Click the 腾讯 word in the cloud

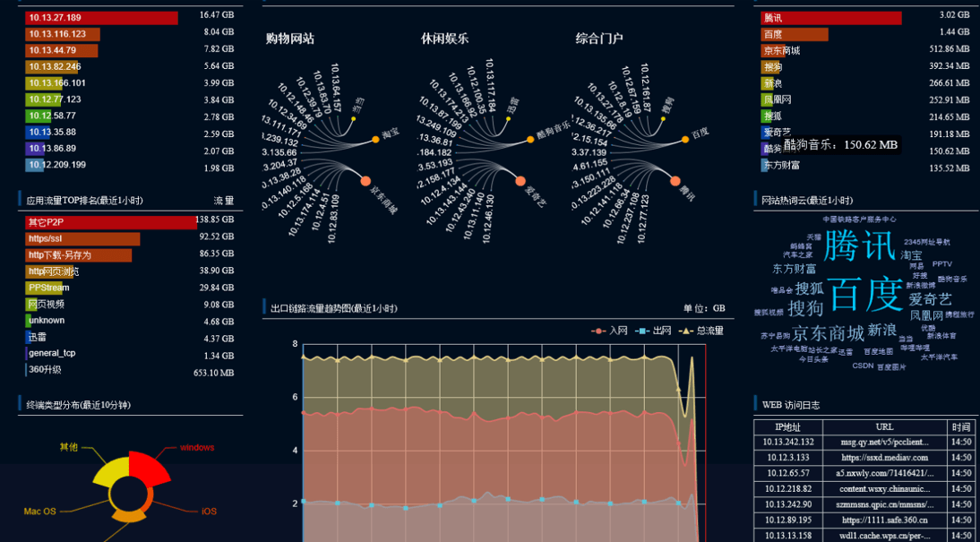coord(859,245)
